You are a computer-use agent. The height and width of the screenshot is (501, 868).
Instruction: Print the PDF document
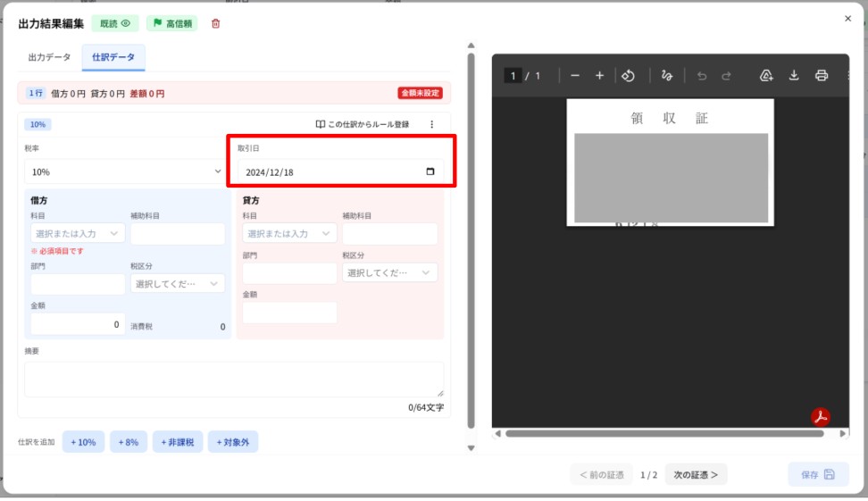click(822, 75)
